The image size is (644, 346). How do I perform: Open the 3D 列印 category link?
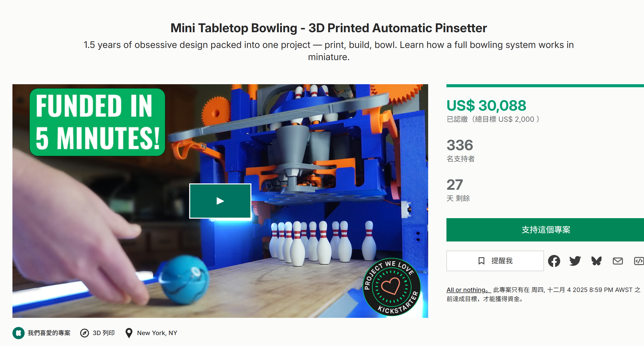coord(104,333)
